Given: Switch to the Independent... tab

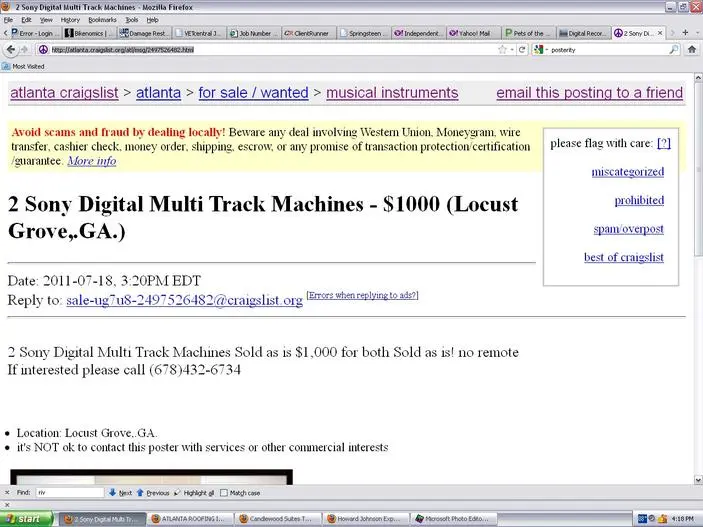Looking at the screenshot, I should click(418, 33).
